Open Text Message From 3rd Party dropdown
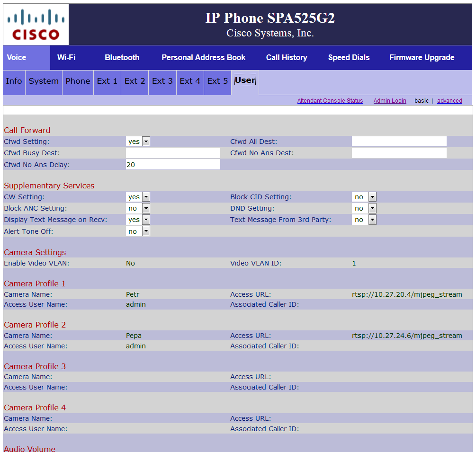 click(364, 220)
